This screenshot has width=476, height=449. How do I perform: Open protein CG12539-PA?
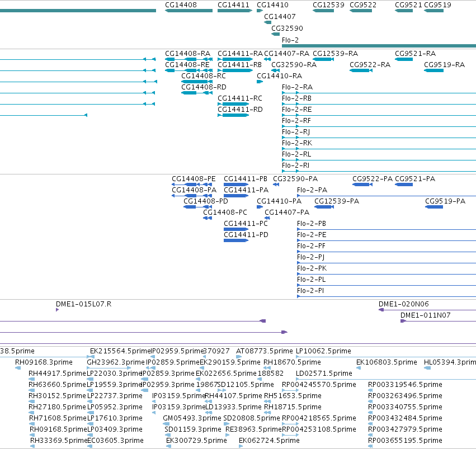[x=337, y=201]
